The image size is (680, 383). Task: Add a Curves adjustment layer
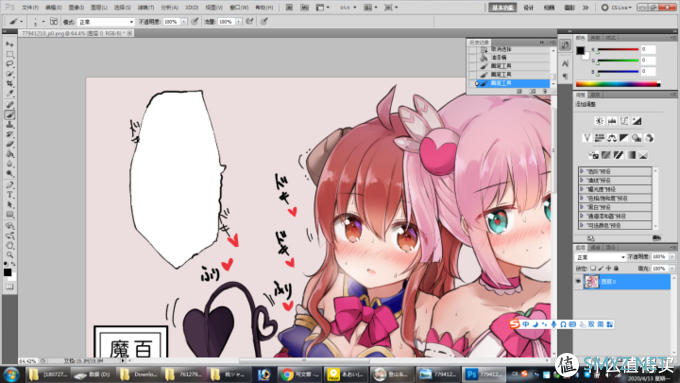pos(624,121)
